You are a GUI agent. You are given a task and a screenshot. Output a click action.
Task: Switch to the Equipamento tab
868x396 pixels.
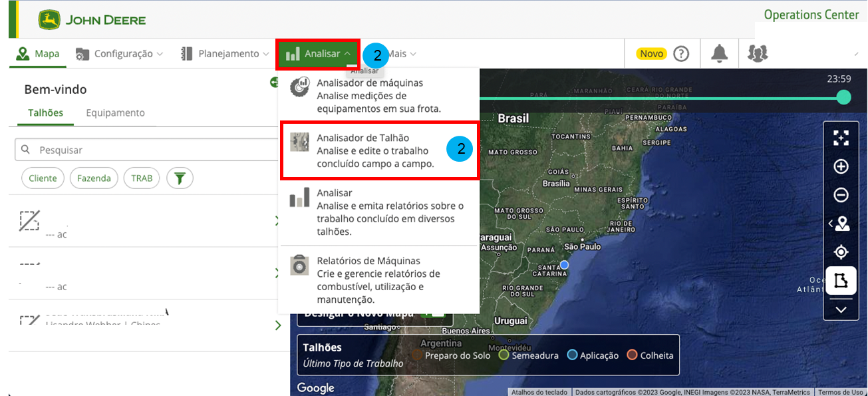pyautogui.click(x=115, y=113)
